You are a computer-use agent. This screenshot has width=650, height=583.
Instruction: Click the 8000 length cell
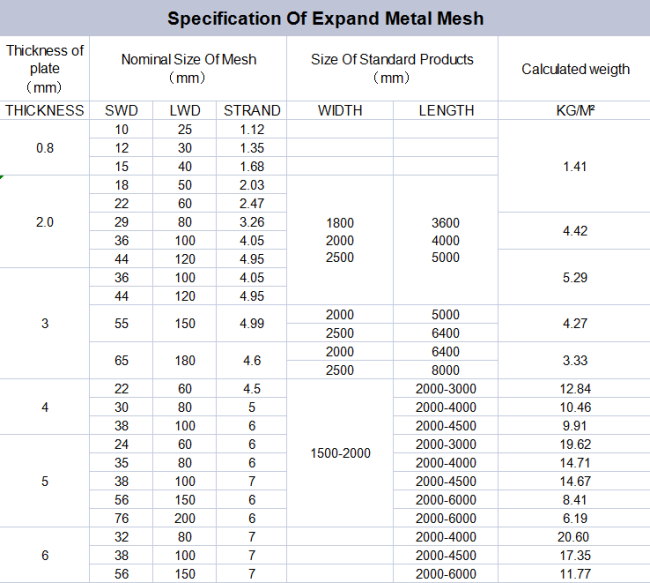point(446,370)
